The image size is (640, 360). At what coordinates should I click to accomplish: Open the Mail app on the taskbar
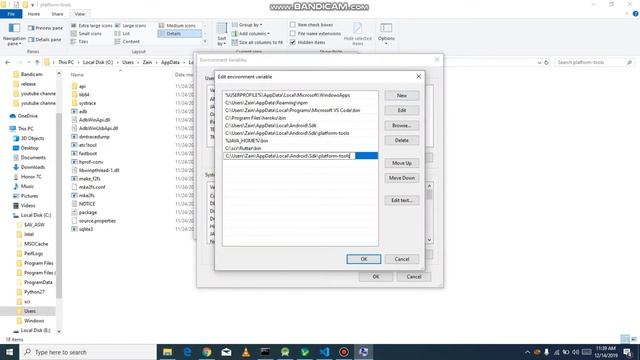227,352
